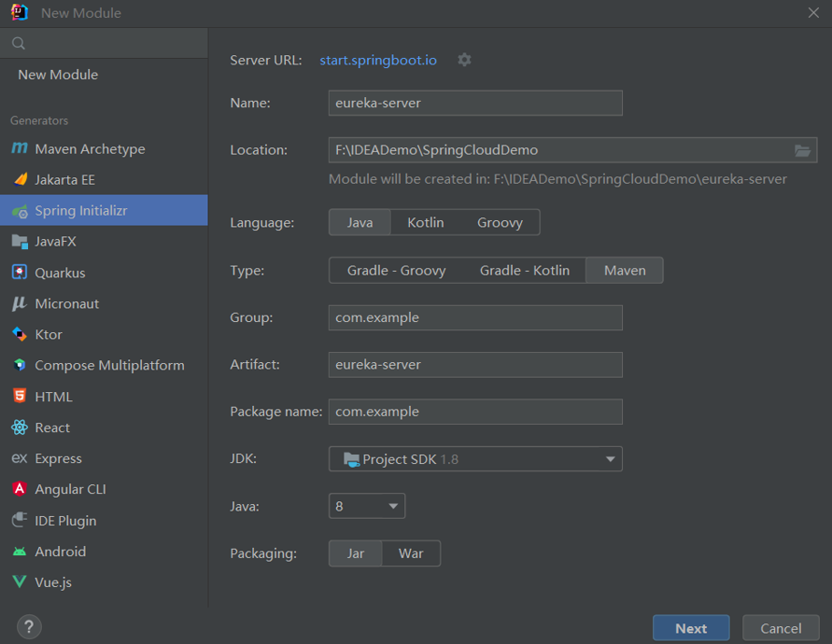Choose Compose Multiplatform from generators list
This screenshot has width=832, height=644.
point(109,366)
